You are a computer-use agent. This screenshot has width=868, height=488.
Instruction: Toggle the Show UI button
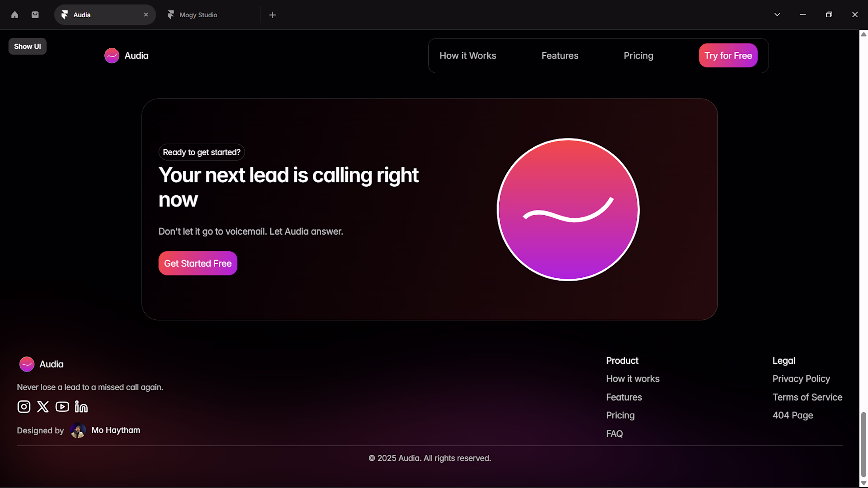28,47
